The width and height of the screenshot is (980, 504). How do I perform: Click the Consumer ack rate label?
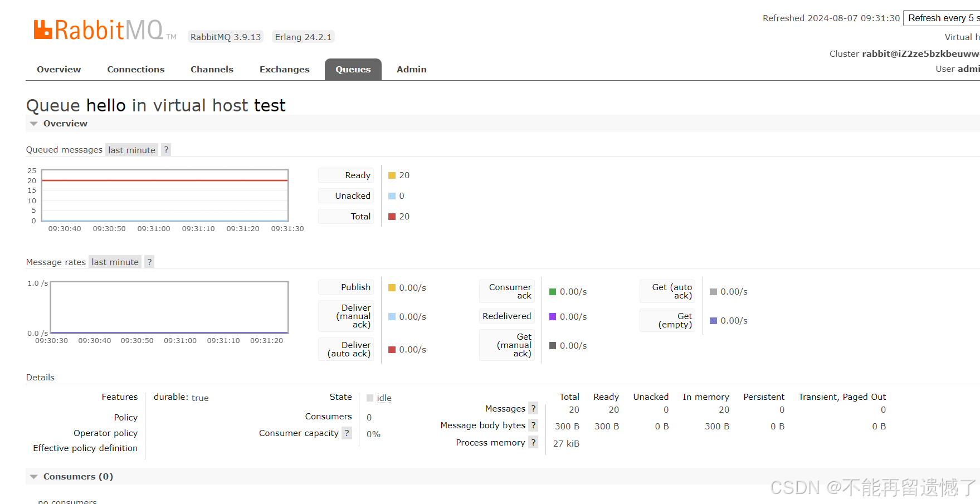click(507, 291)
